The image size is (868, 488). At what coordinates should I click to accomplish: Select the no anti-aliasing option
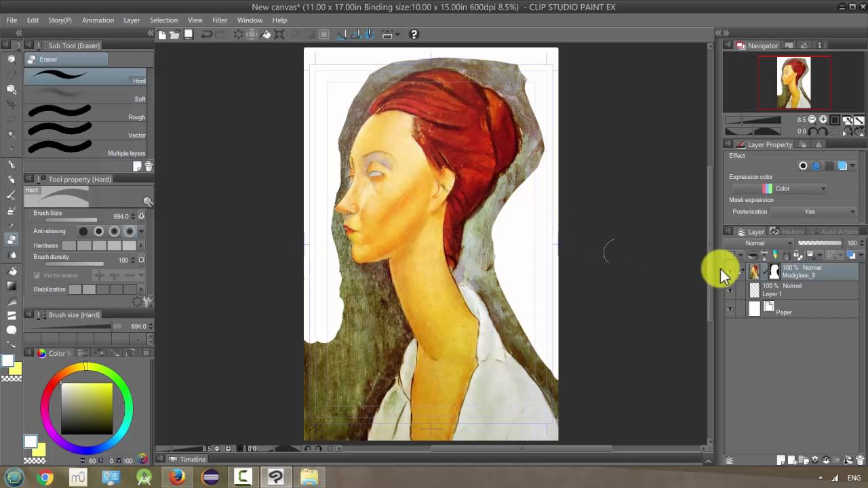[x=83, y=231]
